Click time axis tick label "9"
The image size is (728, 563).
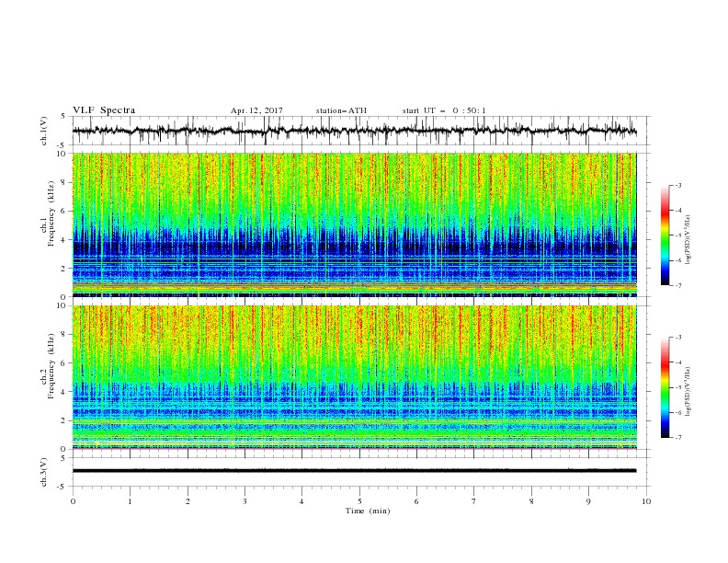(x=588, y=501)
